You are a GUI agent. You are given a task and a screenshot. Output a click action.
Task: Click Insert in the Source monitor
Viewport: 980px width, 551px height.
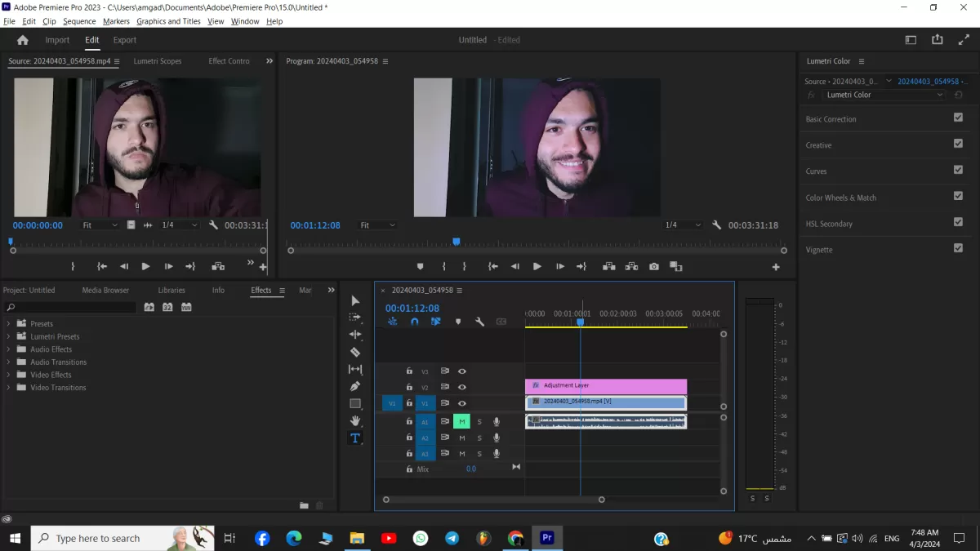point(218,266)
